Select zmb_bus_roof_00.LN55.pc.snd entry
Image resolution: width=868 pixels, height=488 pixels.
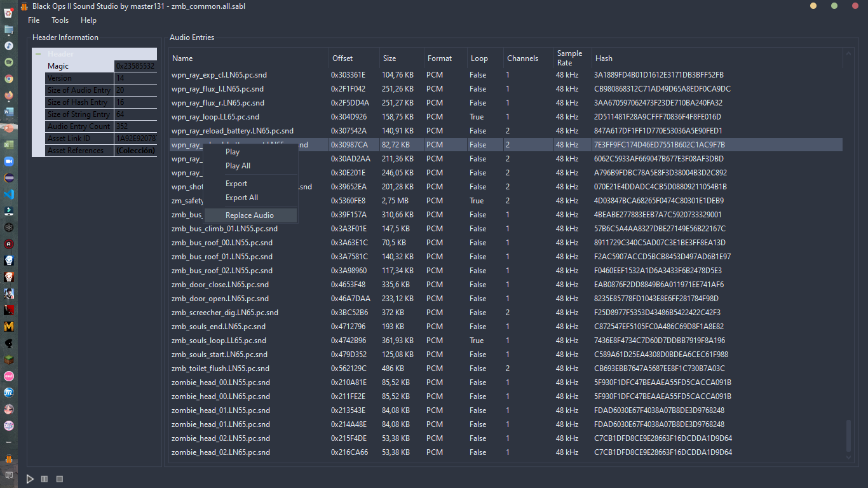506,243
